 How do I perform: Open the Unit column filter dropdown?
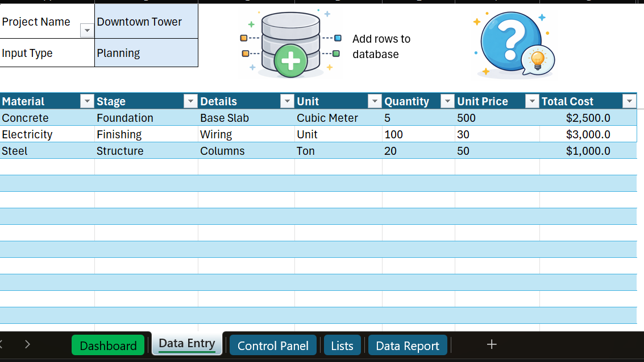click(x=375, y=102)
